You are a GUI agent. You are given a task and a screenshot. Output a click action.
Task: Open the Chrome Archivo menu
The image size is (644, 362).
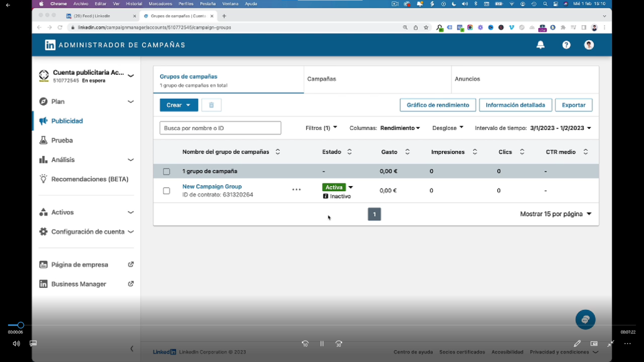[81, 4]
